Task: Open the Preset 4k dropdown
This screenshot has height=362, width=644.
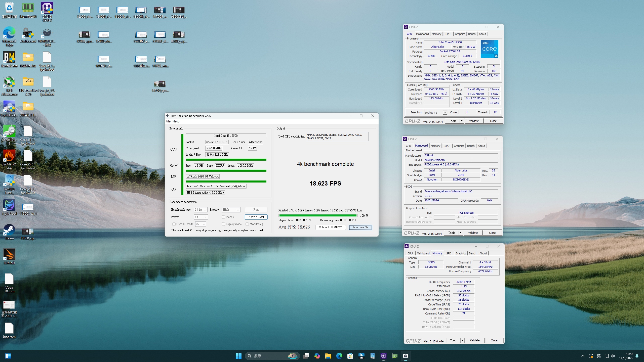Action: [x=201, y=217]
